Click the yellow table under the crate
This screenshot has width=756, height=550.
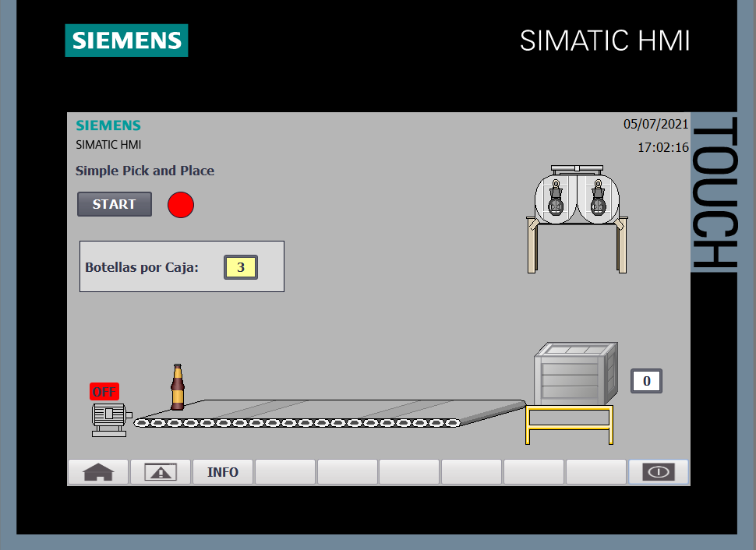point(569,425)
